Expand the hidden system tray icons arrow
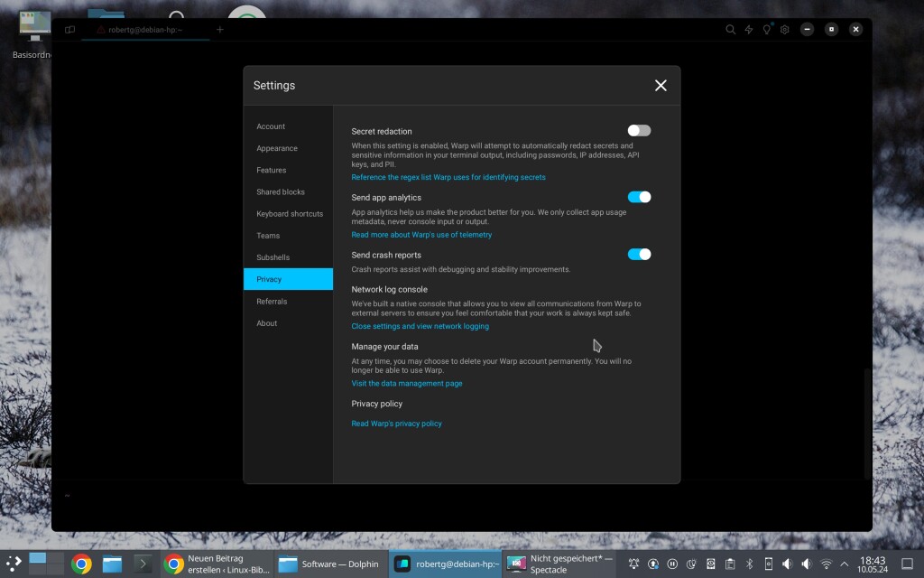This screenshot has width=924, height=578. click(x=844, y=564)
